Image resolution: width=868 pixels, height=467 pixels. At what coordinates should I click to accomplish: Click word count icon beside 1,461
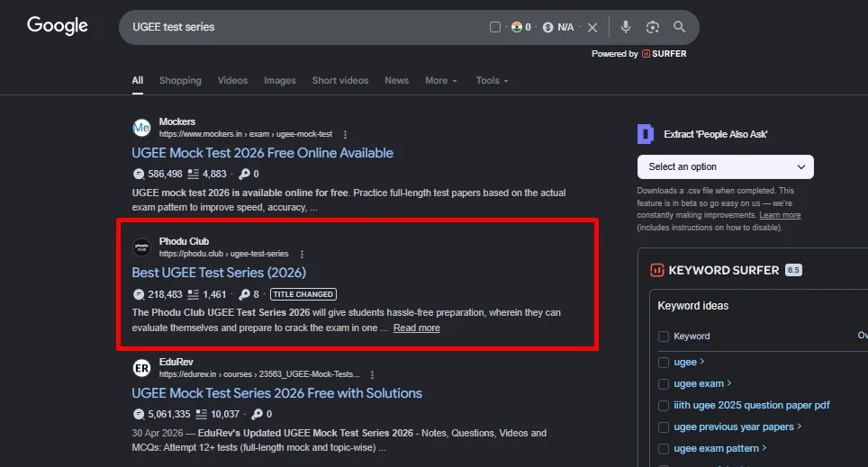(x=193, y=294)
